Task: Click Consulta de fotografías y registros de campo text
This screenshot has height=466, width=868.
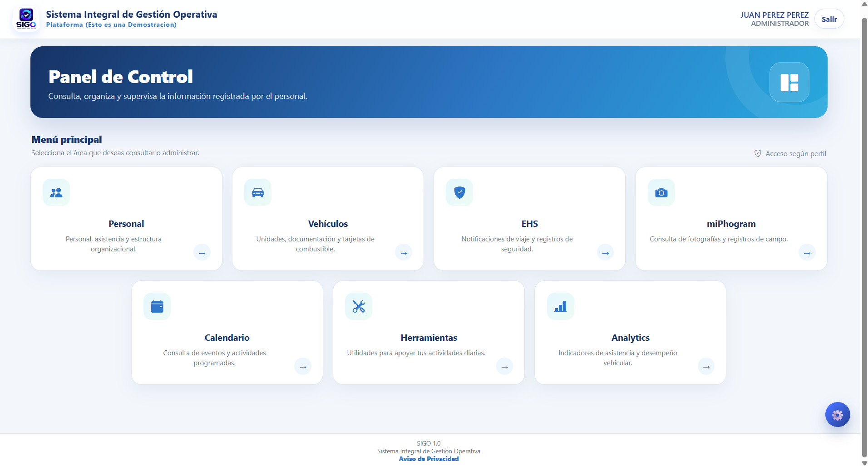Action: coord(719,239)
